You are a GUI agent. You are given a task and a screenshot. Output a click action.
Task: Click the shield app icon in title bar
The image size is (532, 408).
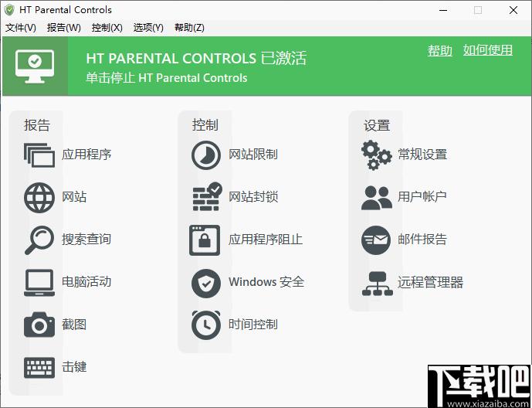9,10
